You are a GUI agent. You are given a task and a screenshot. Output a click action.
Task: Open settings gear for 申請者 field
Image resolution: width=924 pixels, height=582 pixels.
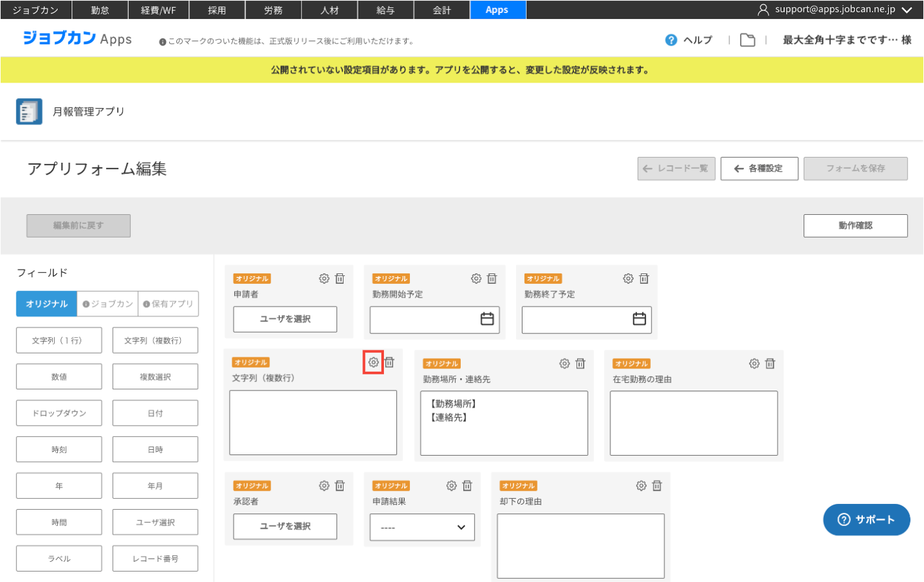tap(324, 279)
